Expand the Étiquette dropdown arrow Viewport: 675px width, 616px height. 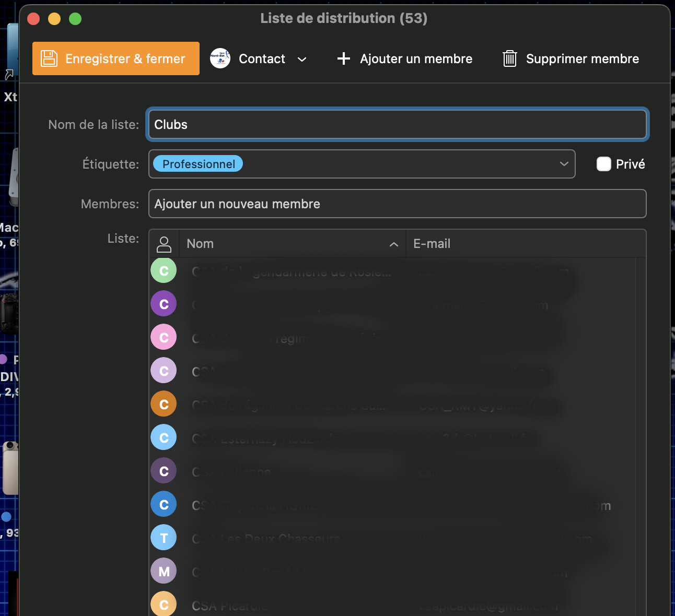pos(564,164)
